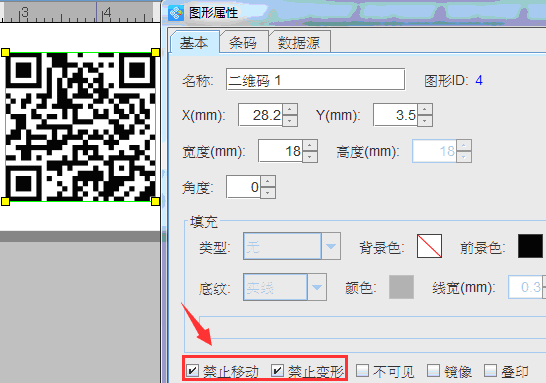Click the X(mm) value field 28.2

pyautogui.click(x=260, y=115)
